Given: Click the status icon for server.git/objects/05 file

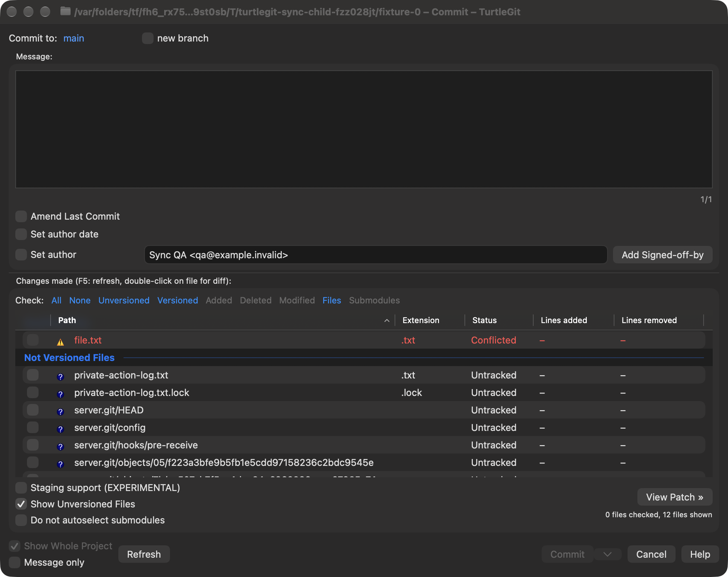Looking at the screenshot, I should pyautogui.click(x=60, y=464).
